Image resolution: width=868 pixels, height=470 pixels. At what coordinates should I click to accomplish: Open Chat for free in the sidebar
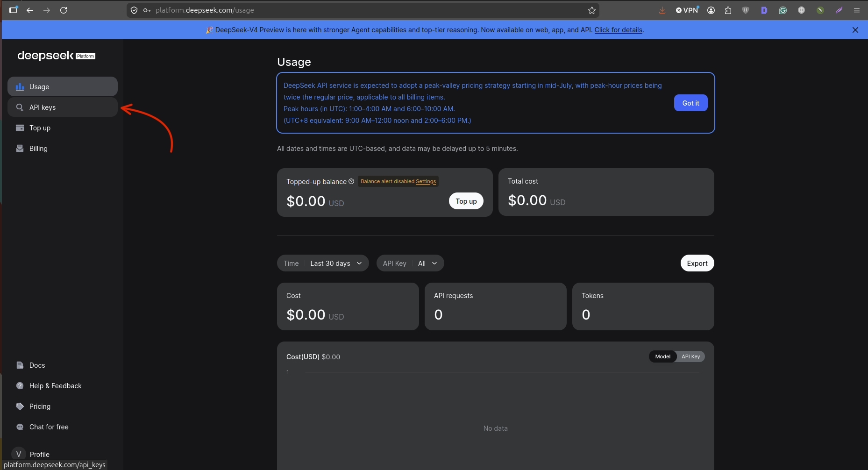63,427
